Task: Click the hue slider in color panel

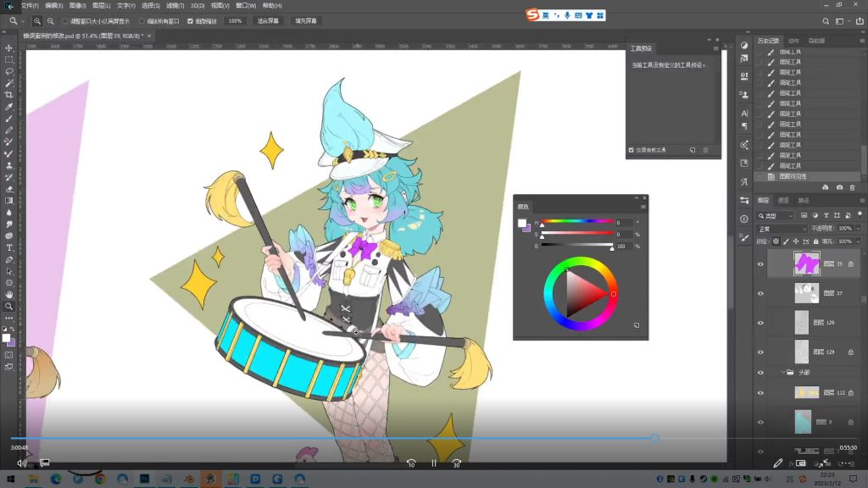Action: 576,222
